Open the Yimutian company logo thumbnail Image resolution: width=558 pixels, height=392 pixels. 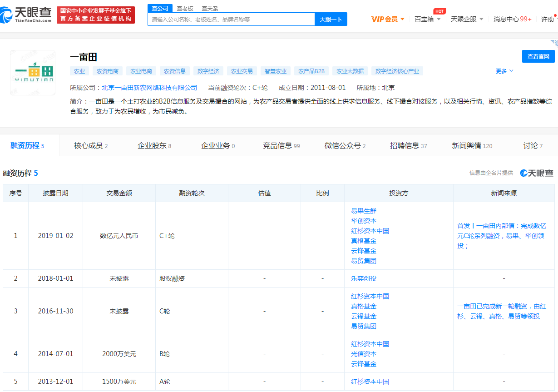(x=33, y=73)
